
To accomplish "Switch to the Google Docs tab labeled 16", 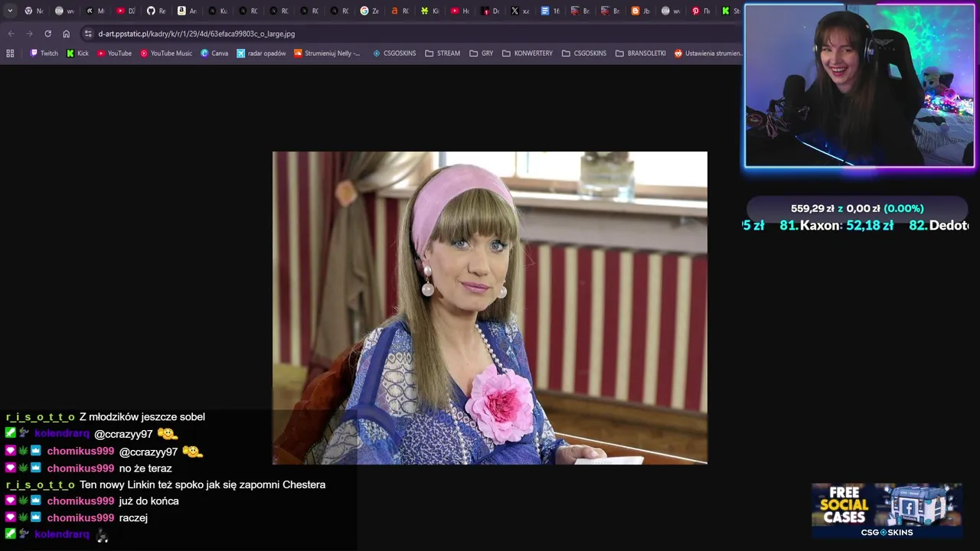I will (x=550, y=11).
